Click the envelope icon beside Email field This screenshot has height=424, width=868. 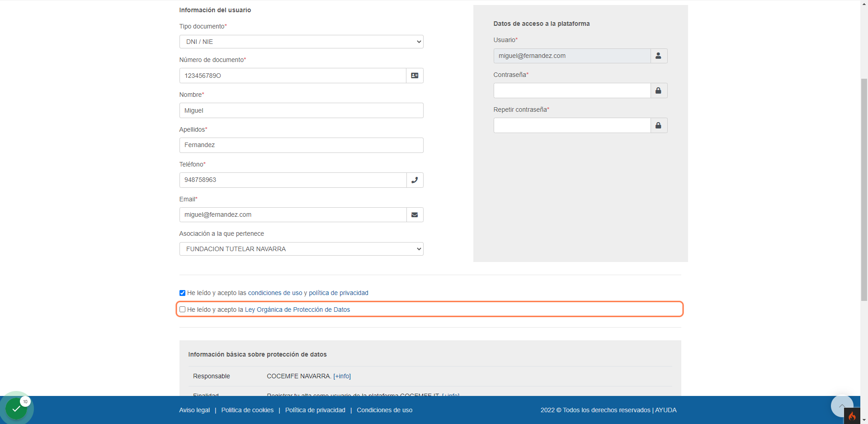pyautogui.click(x=415, y=215)
